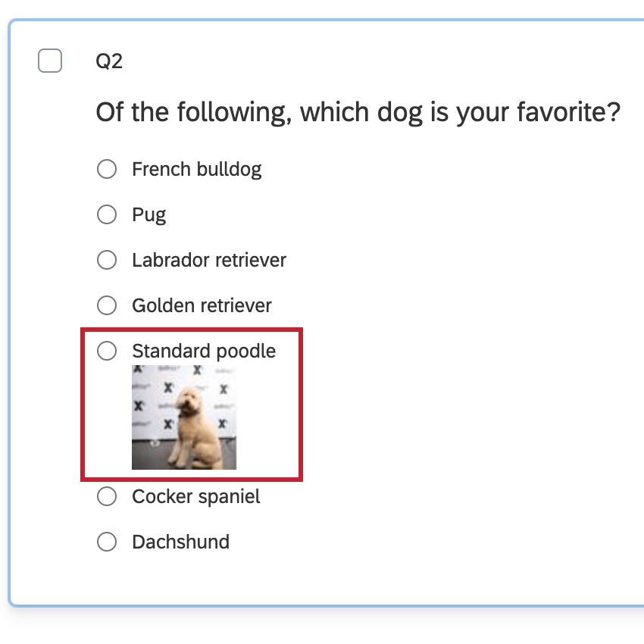Screen dimensions: 644x644
Task: Click the red highlighted answer region
Action: pyautogui.click(x=192, y=405)
